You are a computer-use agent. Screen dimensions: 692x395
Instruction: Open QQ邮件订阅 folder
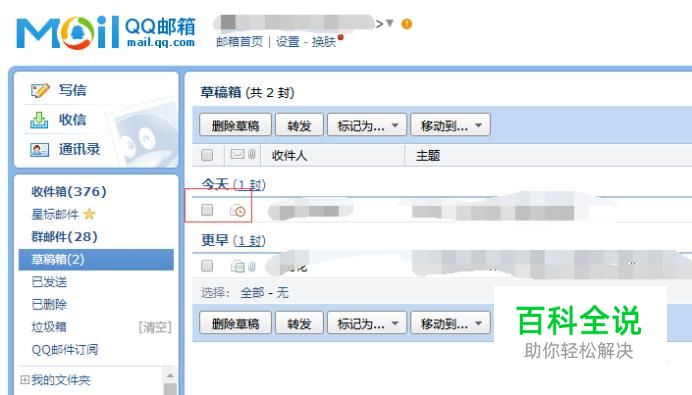[65, 350]
